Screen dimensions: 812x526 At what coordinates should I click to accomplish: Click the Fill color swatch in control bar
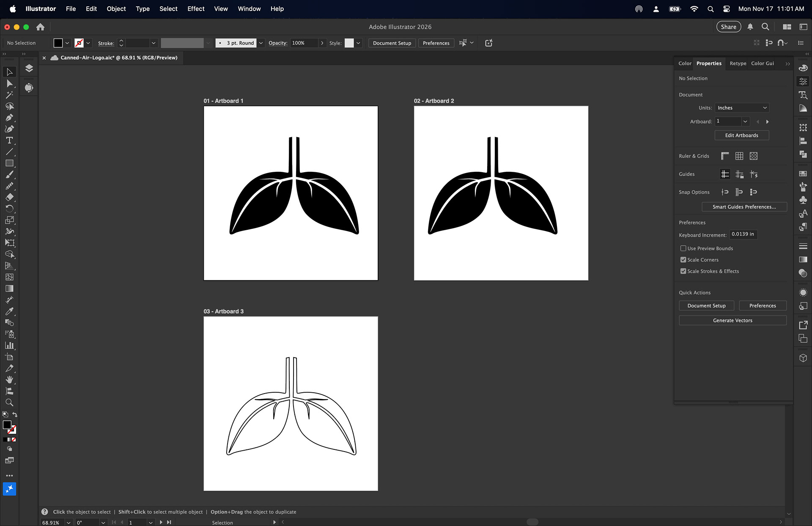(58, 43)
